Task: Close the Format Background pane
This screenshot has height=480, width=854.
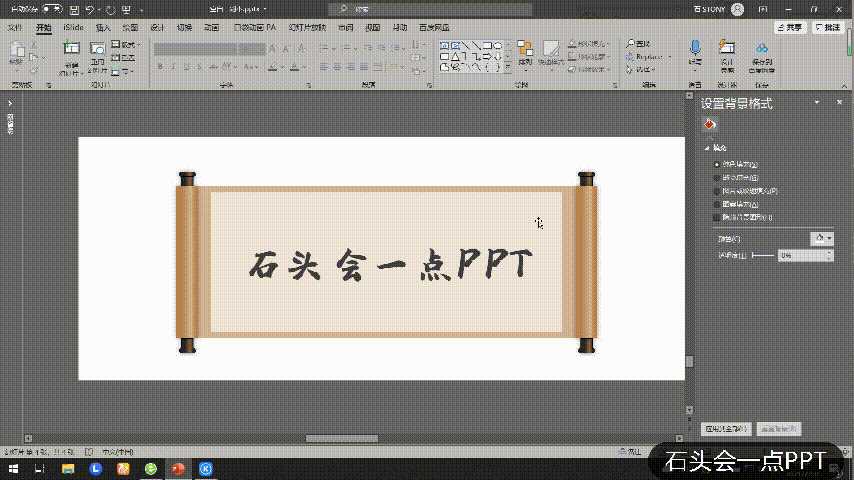Action: (x=839, y=102)
